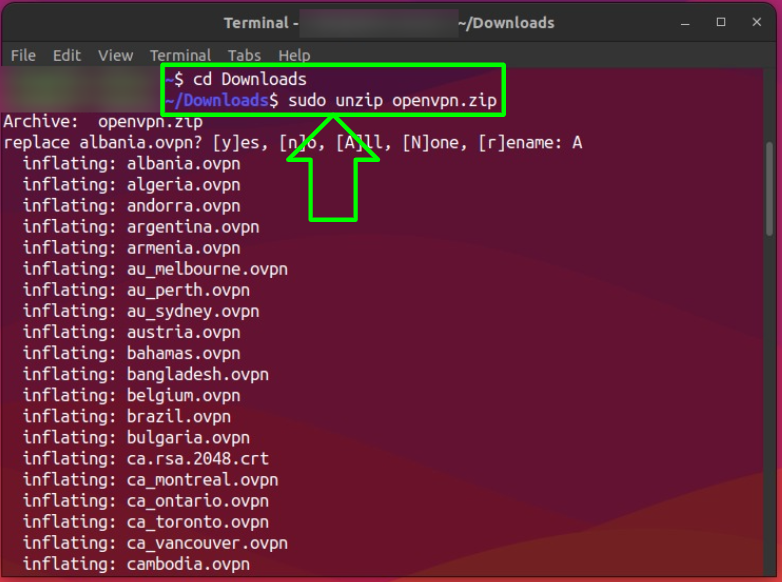Open the Tabs menu
Screen dimensions: 782x582
click(x=244, y=55)
